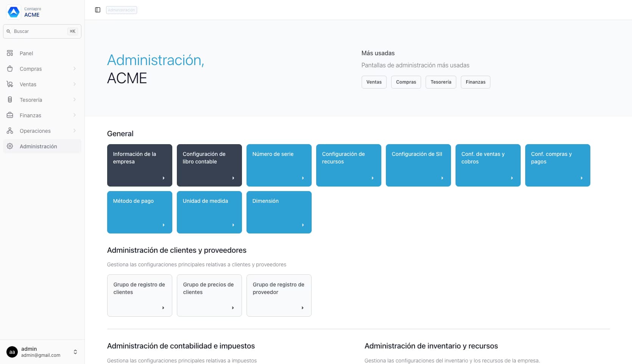Select the Operaciones sidebar icon
Image resolution: width=632 pixels, height=364 pixels.
point(10,131)
